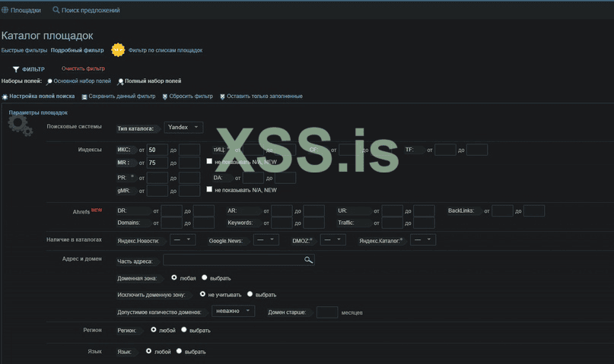
Task: Switch to Подробный фильтр tab
Action: click(77, 50)
